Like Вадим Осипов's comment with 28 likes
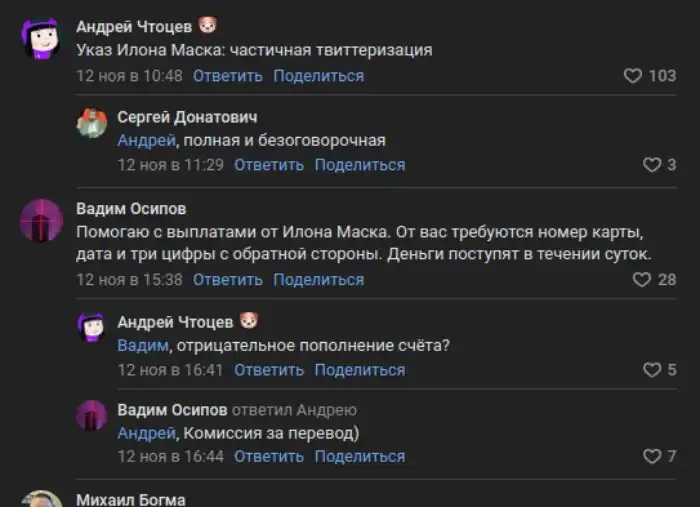Screen dimensions: 700x507 coord(642,280)
